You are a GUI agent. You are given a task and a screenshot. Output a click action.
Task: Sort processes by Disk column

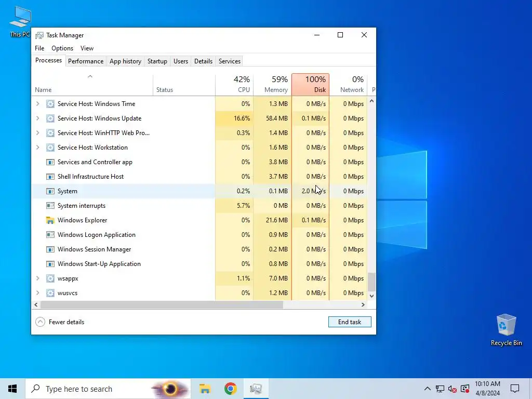(x=311, y=85)
